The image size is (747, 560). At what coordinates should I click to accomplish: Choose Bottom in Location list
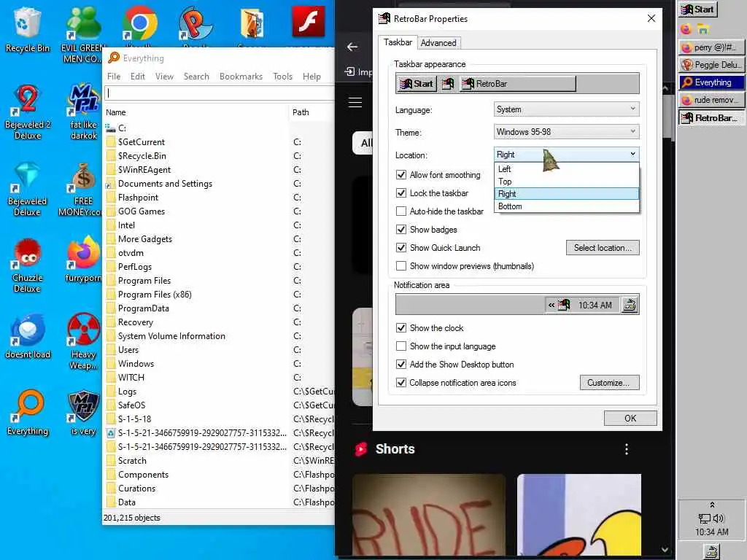(566, 206)
